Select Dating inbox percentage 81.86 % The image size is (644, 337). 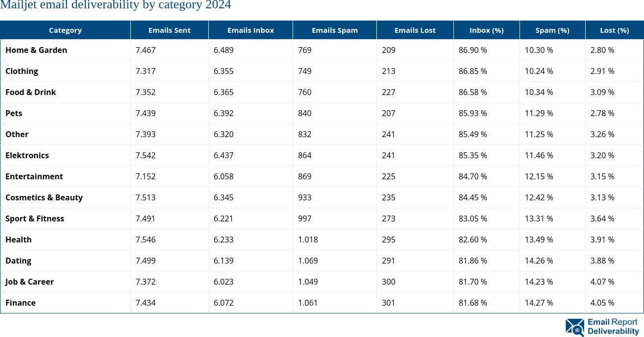tap(473, 261)
